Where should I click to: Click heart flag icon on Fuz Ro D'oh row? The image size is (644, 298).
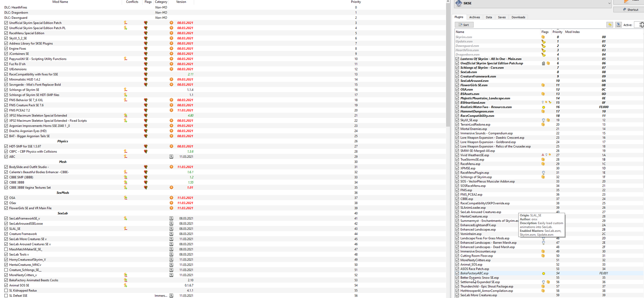[x=146, y=64]
